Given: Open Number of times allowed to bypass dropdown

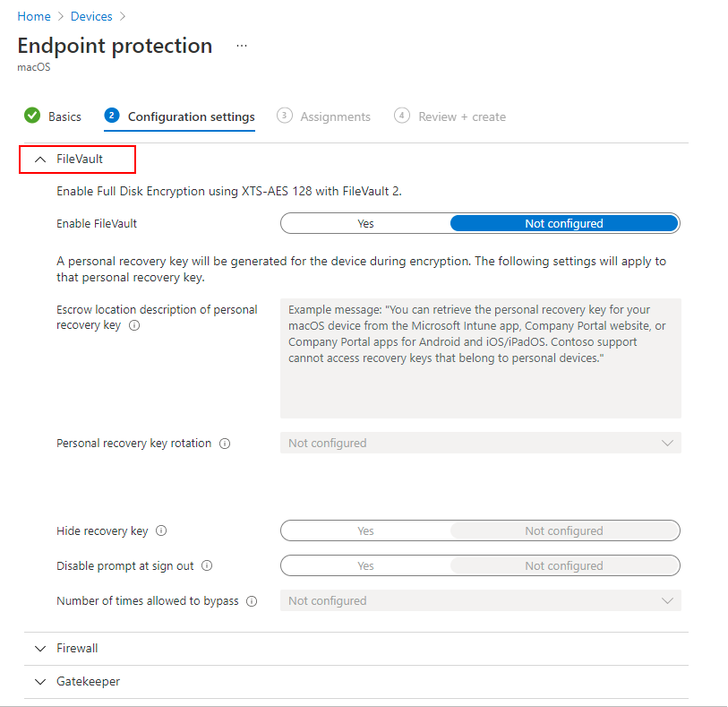Looking at the screenshot, I should click(480, 601).
